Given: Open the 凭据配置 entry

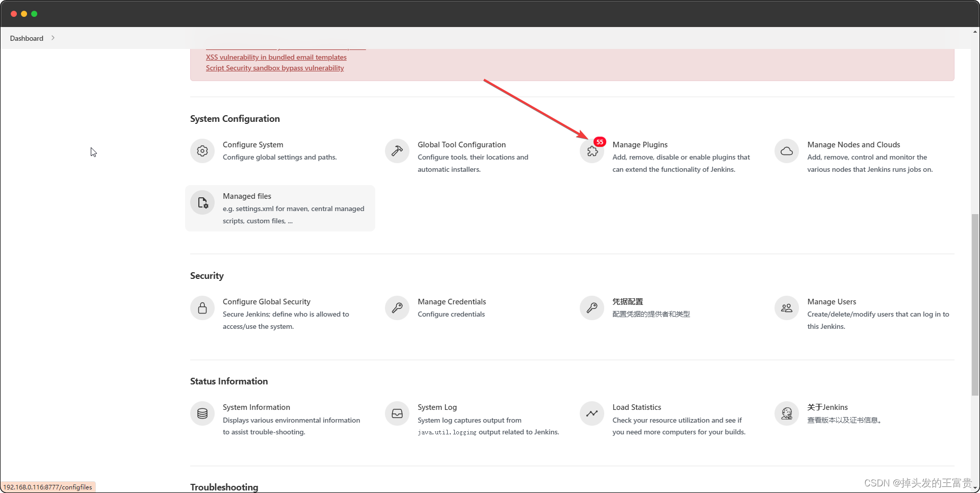Looking at the screenshot, I should [628, 302].
